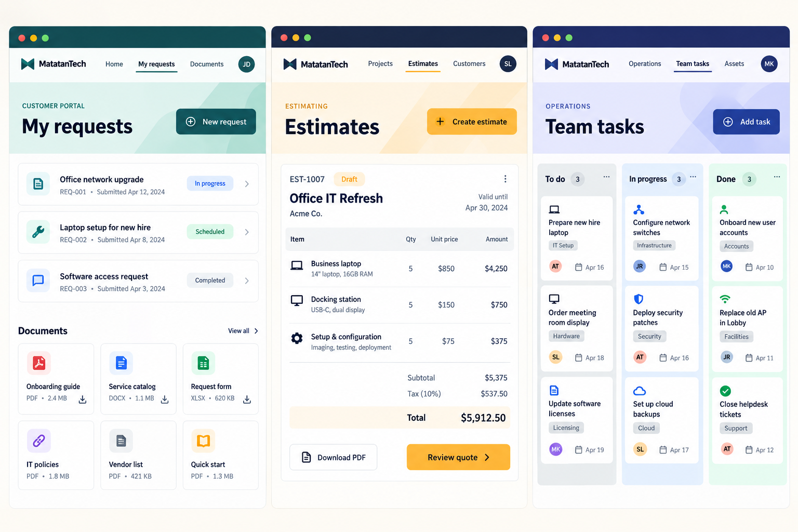Select the Projects tab
The height and width of the screenshot is (532, 798).
point(380,64)
